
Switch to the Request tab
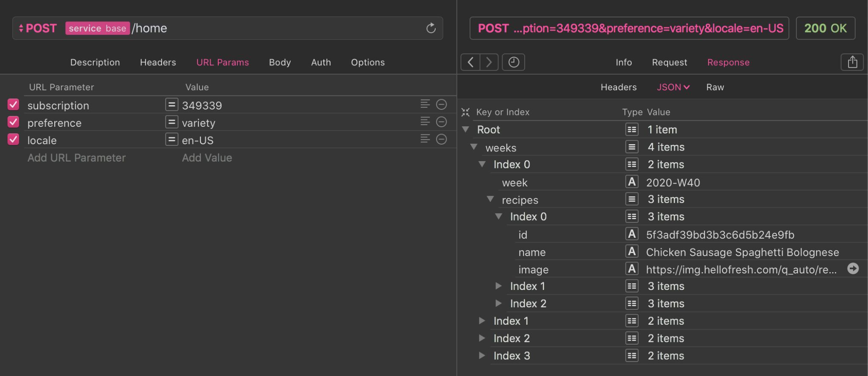(670, 62)
